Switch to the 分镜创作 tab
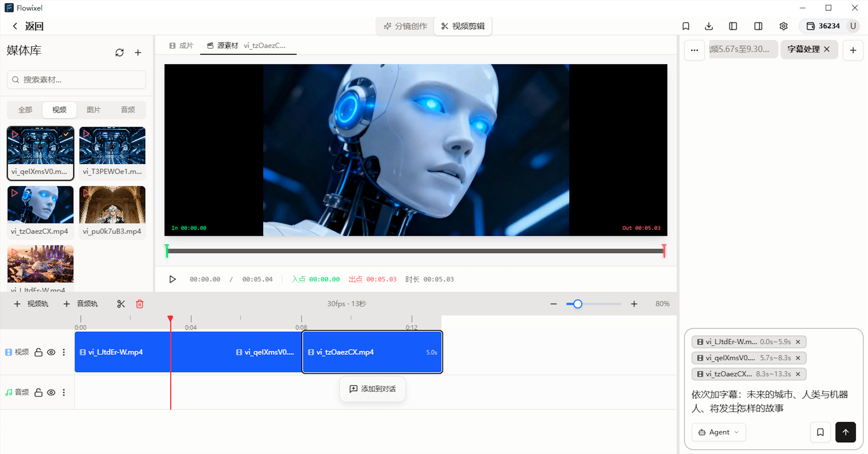This screenshot has height=454, width=868. [405, 26]
